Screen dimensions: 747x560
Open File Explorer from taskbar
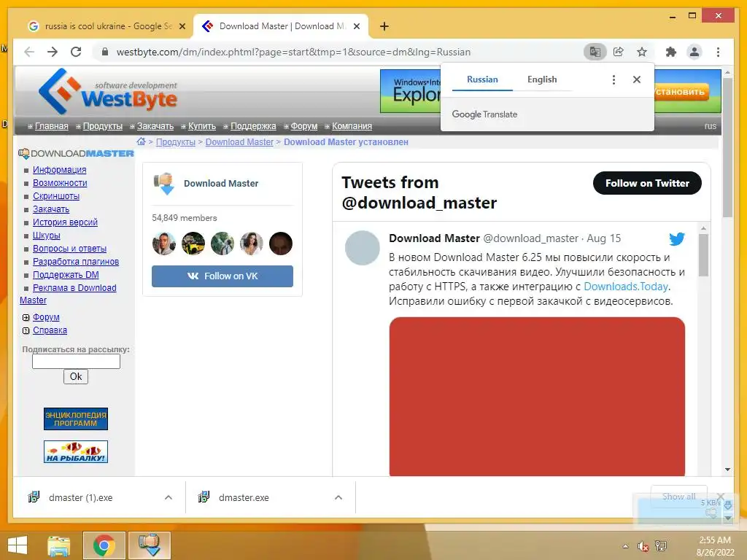(59, 545)
